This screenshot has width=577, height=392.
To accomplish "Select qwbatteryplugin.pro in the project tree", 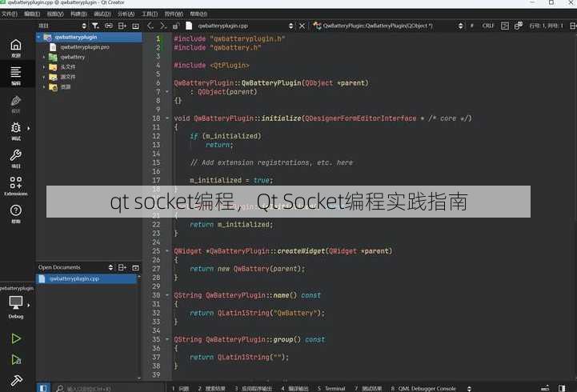I will click(85, 47).
